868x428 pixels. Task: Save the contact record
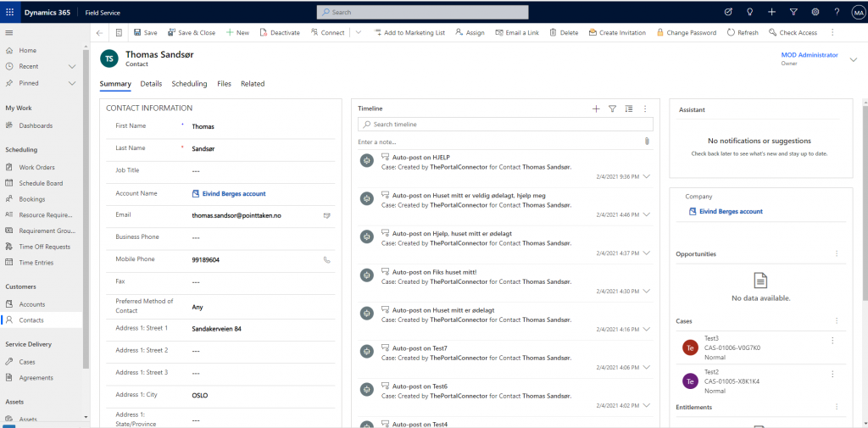coord(145,33)
